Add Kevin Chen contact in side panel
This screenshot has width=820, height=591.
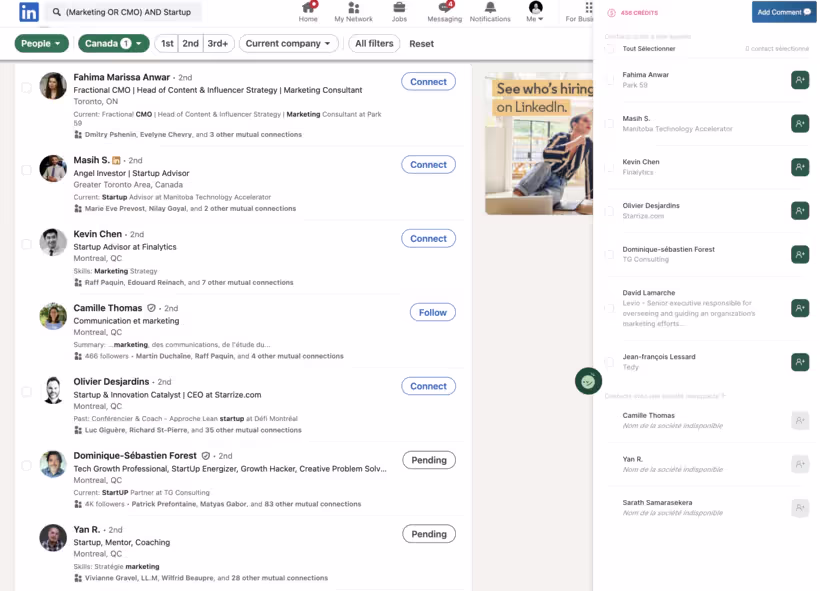(x=800, y=167)
